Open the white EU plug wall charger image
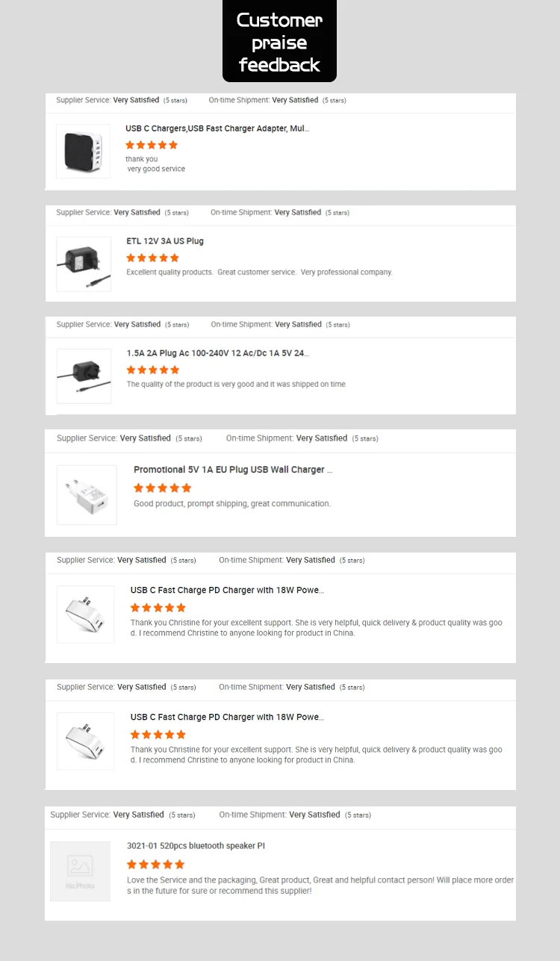Viewport: 560px width, 961px height. pos(87,494)
